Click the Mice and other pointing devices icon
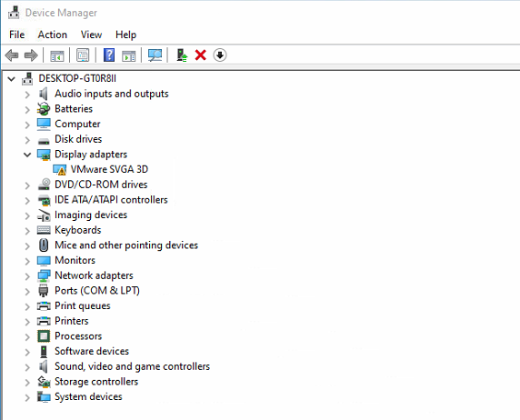This screenshot has width=520, height=420. pos(44,245)
